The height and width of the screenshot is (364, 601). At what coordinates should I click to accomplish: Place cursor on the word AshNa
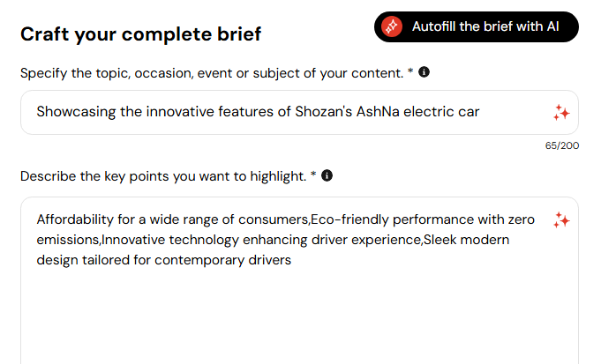pyautogui.click(x=378, y=112)
